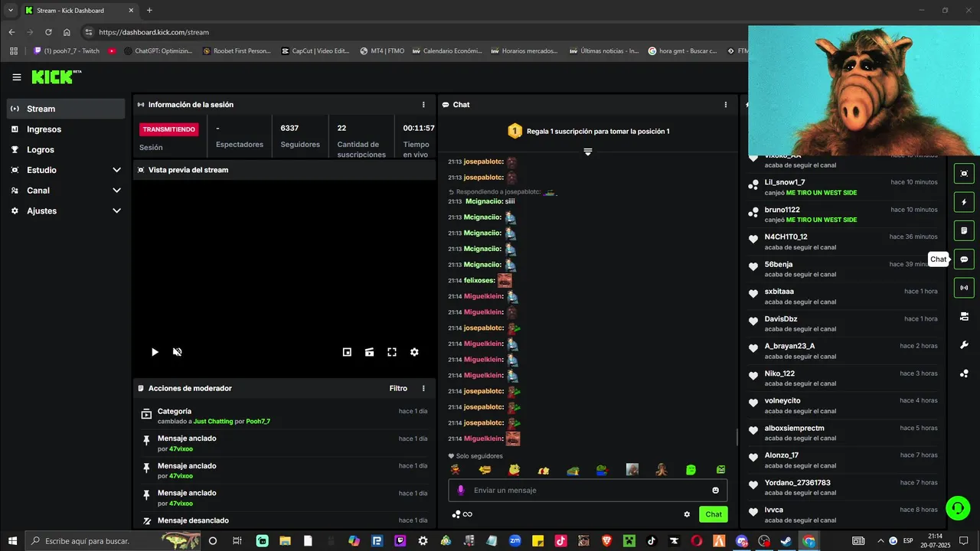Reload the page with browser refresh button
The height and width of the screenshot is (551, 980).
click(48, 32)
